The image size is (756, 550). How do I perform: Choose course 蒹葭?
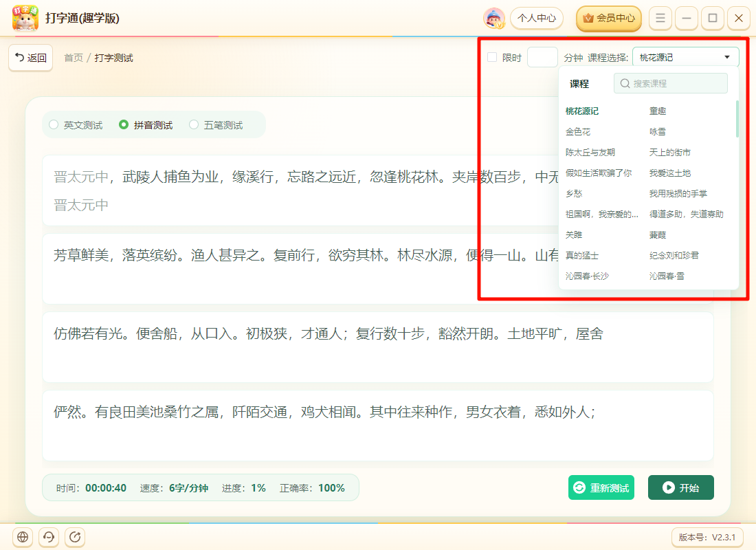tap(658, 235)
